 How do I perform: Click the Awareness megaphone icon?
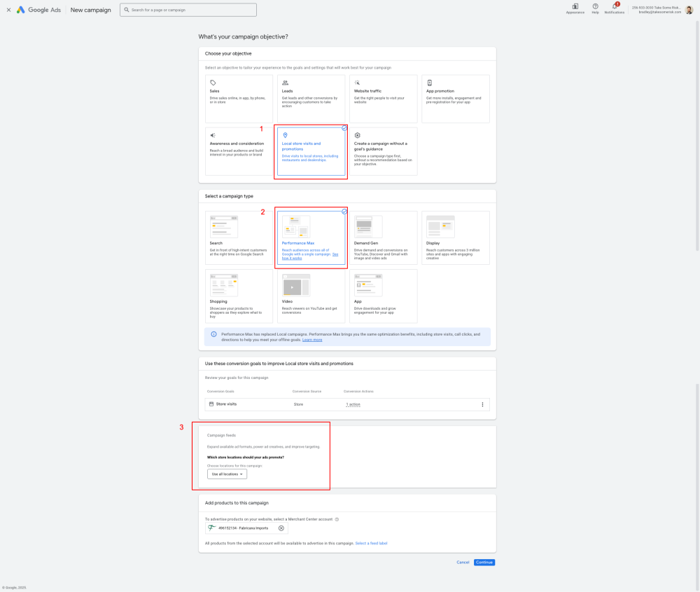coord(213,135)
